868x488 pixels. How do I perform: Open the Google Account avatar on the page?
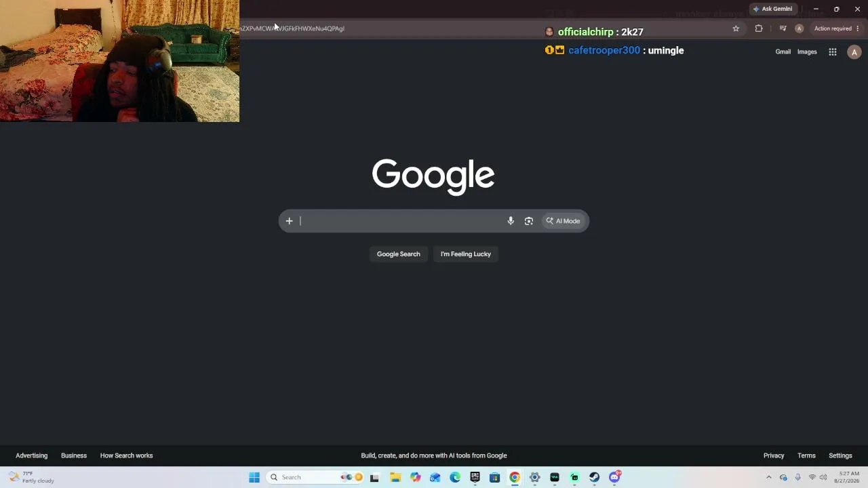coord(854,52)
